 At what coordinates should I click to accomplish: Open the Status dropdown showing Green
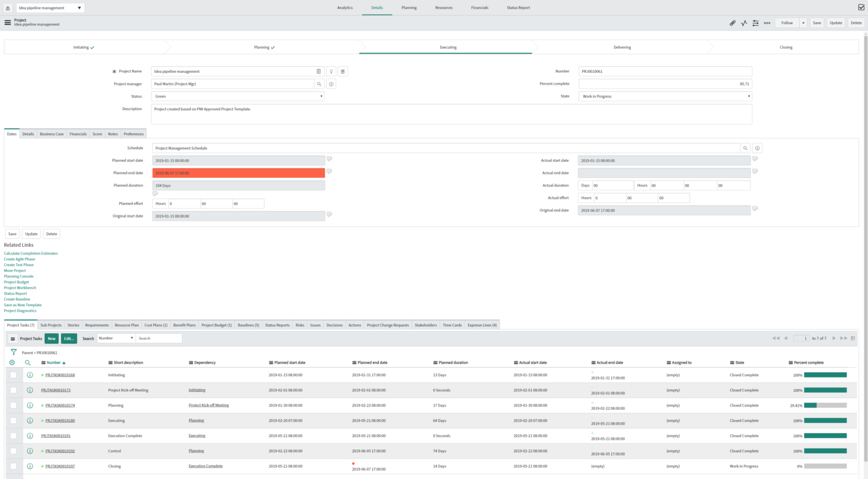[237, 96]
